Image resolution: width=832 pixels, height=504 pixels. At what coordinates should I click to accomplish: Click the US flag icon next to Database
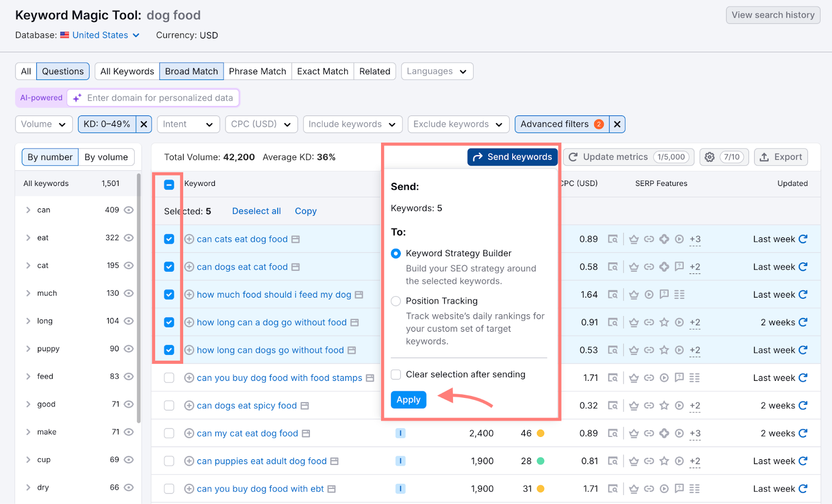64,35
